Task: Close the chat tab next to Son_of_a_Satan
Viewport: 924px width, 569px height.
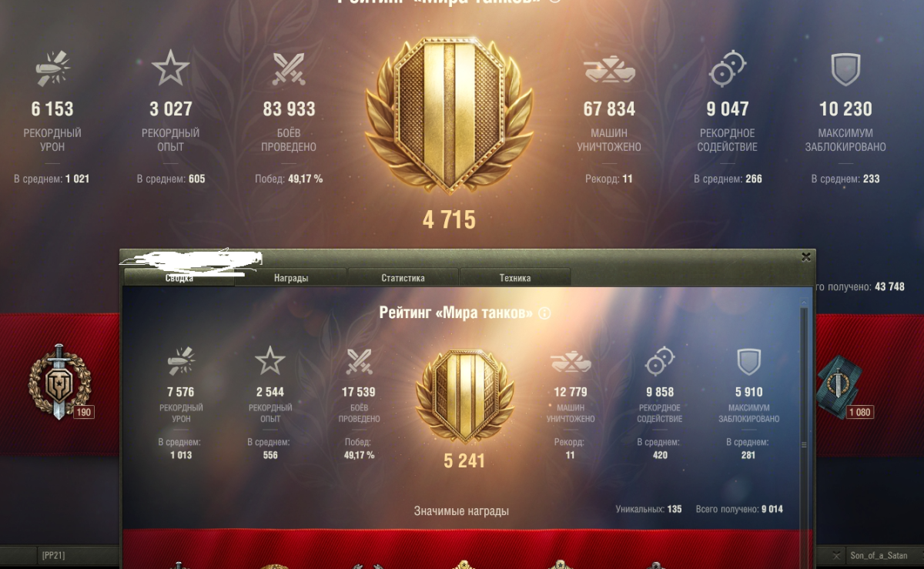Action: coord(837,555)
